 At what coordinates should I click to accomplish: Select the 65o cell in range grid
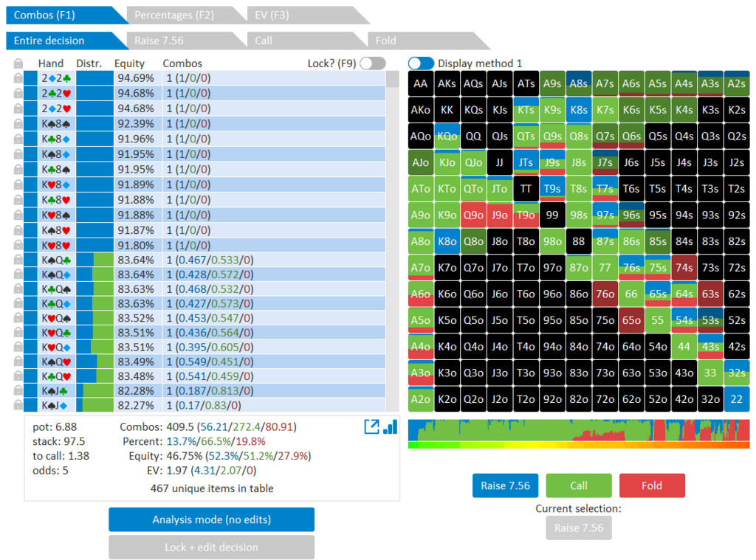tap(631, 320)
